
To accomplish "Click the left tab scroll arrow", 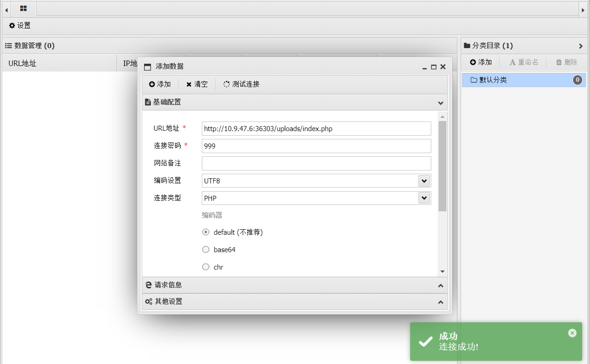I will [6, 10].
